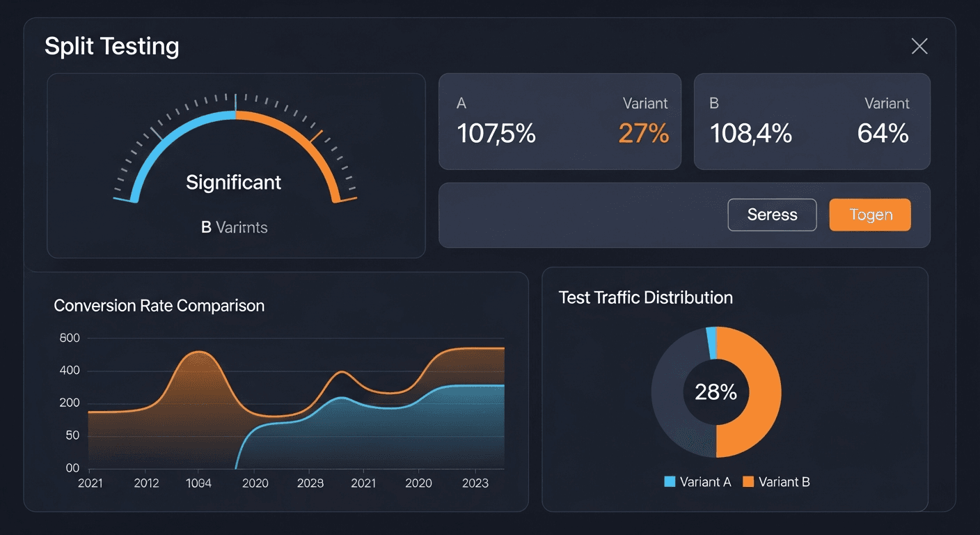Image resolution: width=980 pixels, height=535 pixels.
Task: Open the Variant B 108,4% stat card
Action: click(x=812, y=121)
